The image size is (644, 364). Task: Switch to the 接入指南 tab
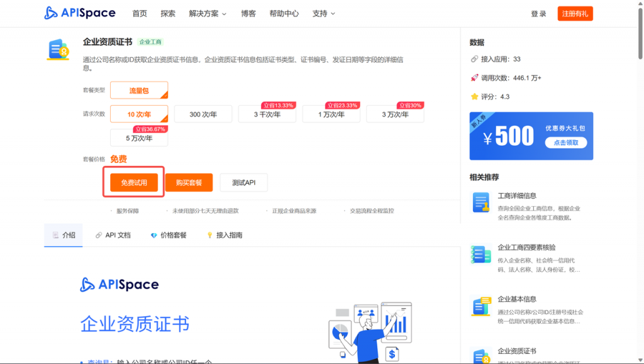coord(225,235)
